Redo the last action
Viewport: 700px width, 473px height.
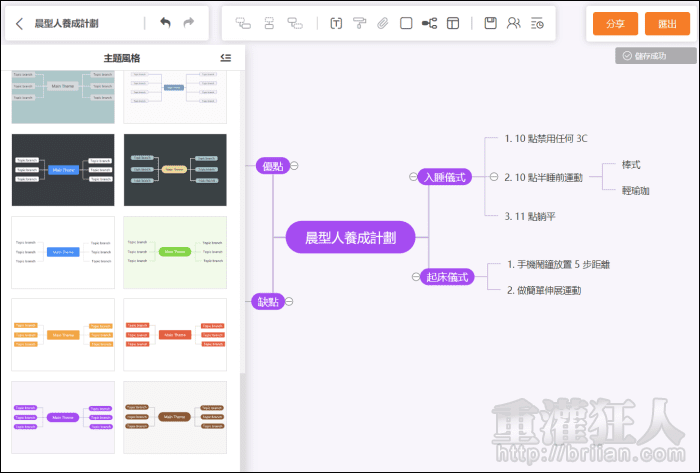pyautogui.click(x=189, y=23)
